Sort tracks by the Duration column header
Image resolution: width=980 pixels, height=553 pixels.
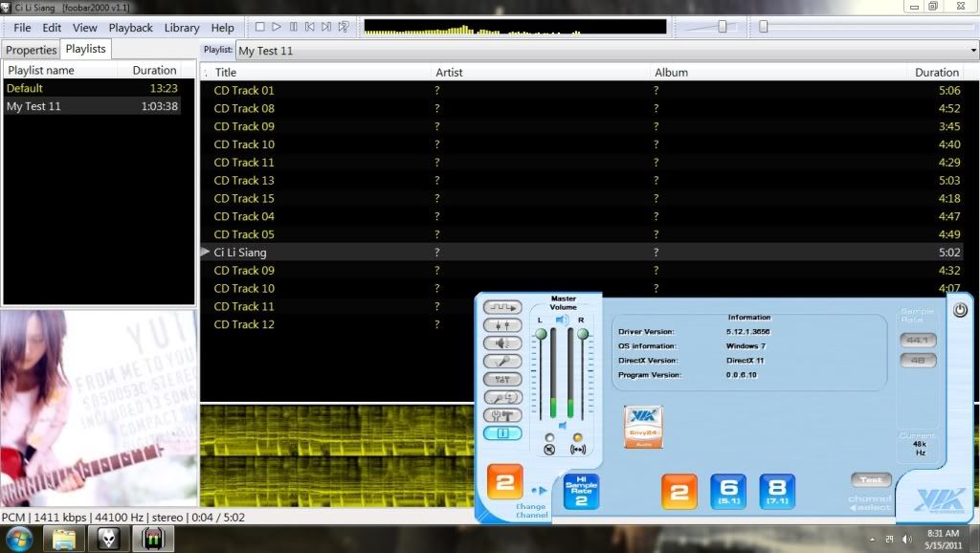click(x=936, y=73)
